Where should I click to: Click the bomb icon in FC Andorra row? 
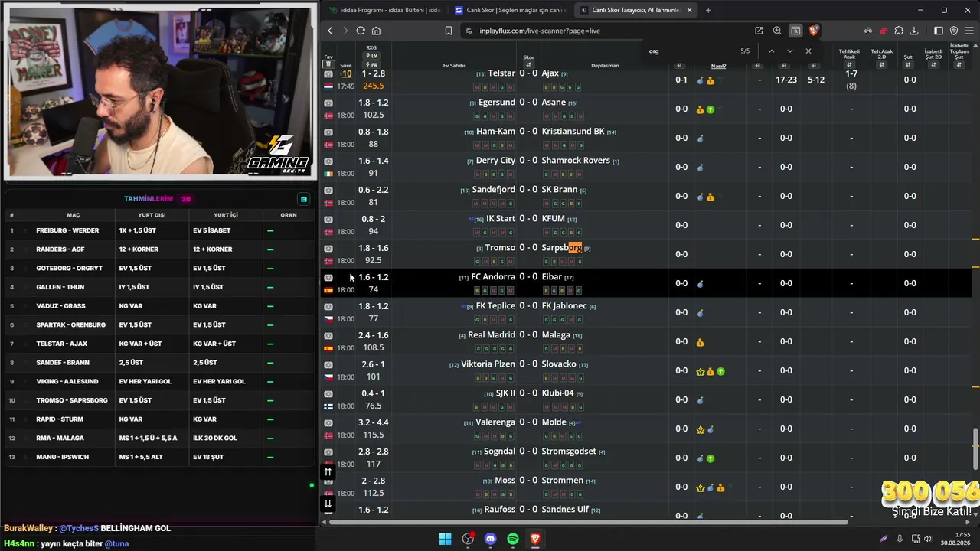point(700,284)
